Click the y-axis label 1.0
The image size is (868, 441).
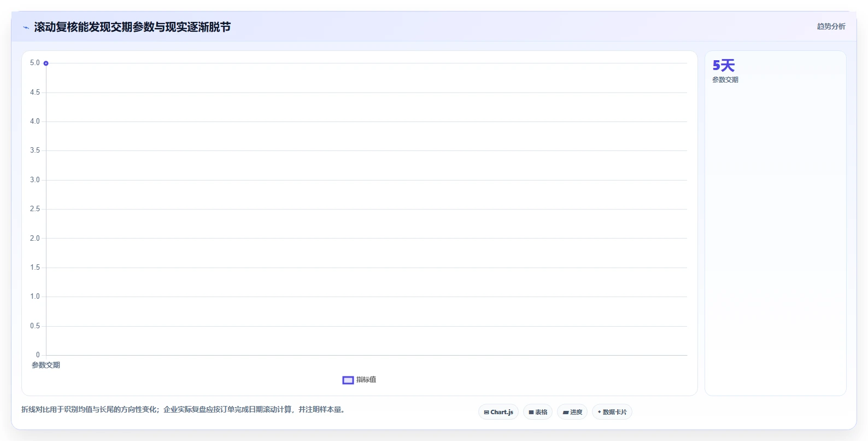(35, 297)
